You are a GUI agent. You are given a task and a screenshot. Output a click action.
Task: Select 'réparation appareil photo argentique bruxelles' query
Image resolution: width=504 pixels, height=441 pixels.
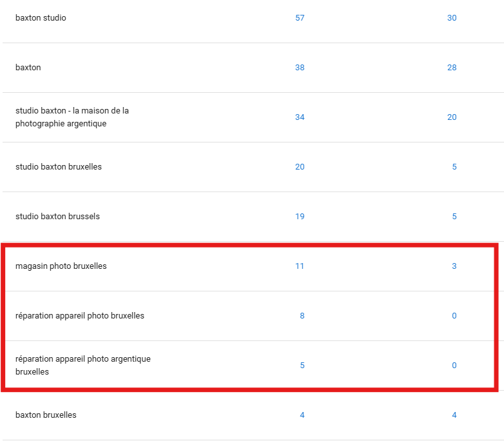pos(83,365)
